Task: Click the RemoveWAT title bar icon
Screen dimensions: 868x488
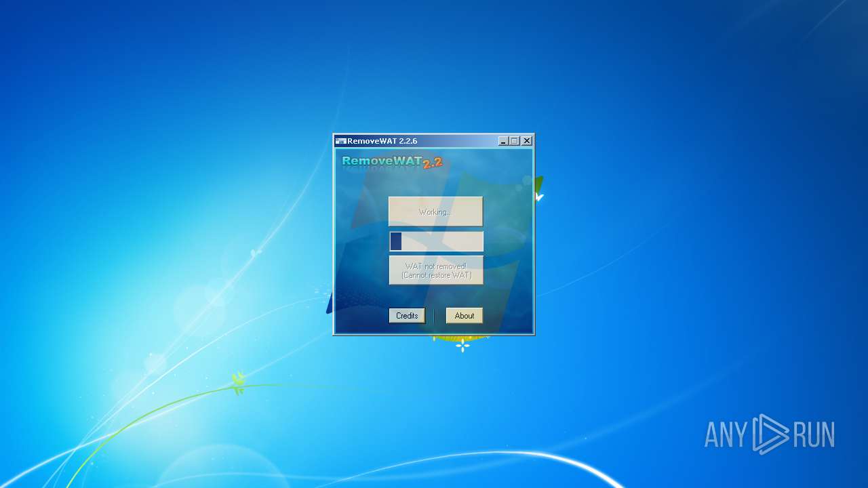Action: [x=340, y=141]
